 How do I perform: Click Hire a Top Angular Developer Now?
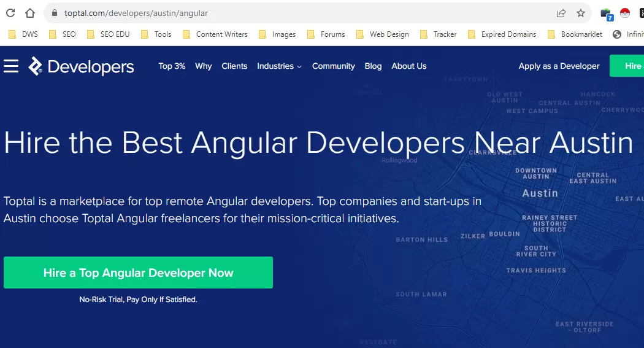click(138, 273)
